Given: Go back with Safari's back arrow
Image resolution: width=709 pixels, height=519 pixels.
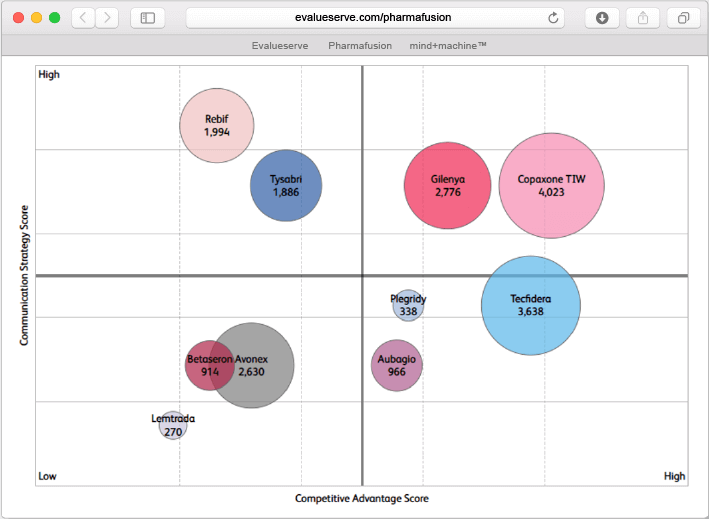Looking at the screenshot, I should tap(83, 18).
